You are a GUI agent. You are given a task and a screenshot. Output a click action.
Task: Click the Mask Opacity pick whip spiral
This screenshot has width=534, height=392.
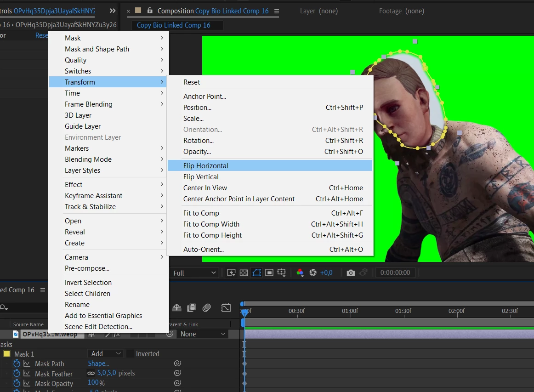[177, 383]
